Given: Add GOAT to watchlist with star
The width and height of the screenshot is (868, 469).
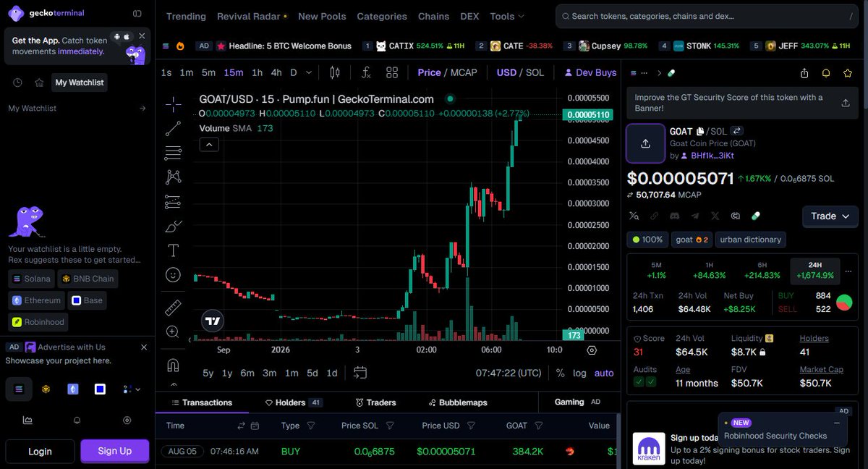Looking at the screenshot, I should click(x=847, y=73).
